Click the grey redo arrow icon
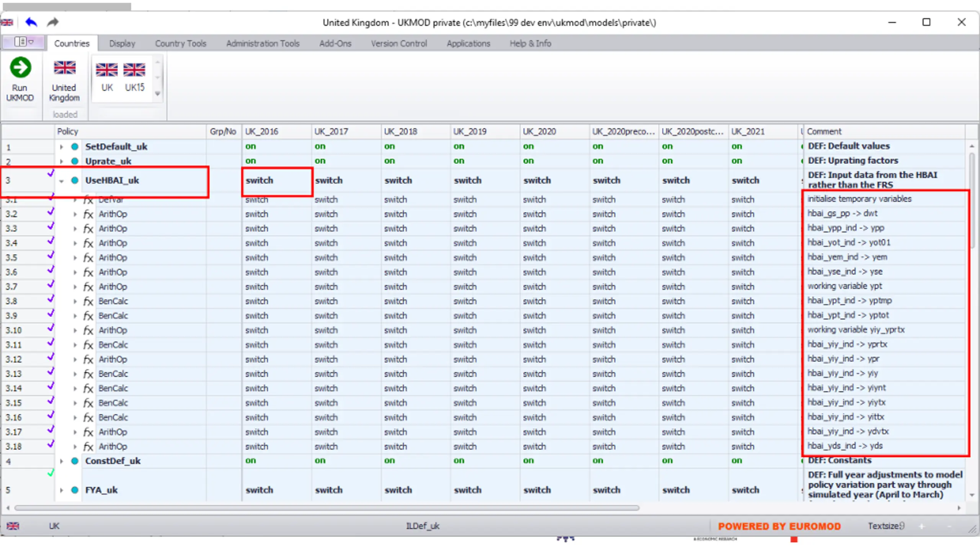This screenshot has height=551, width=980. [53, 22]
